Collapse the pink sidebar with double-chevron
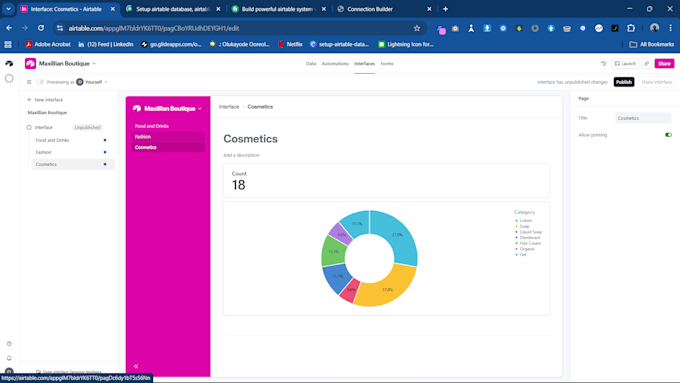 136,366
